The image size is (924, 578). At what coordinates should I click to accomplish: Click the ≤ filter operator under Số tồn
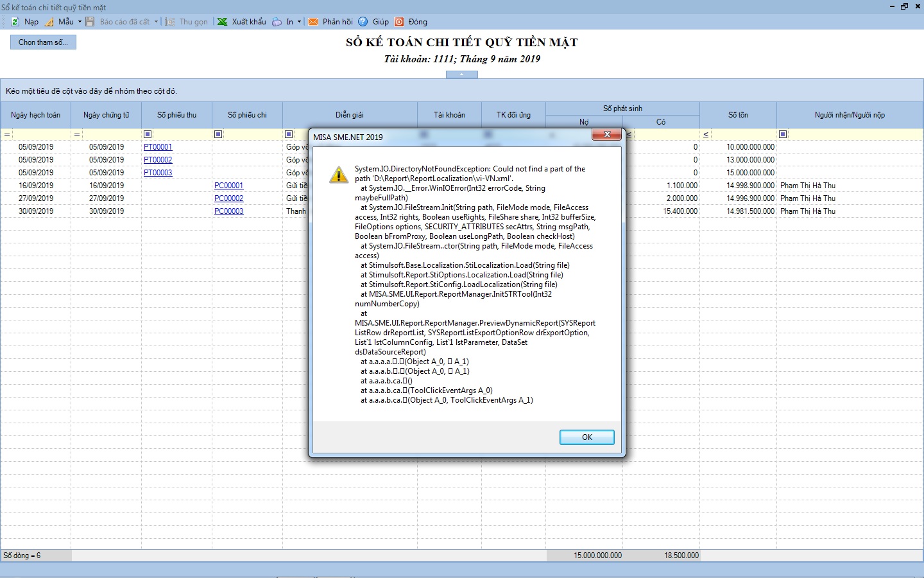(x=706, y=134)
